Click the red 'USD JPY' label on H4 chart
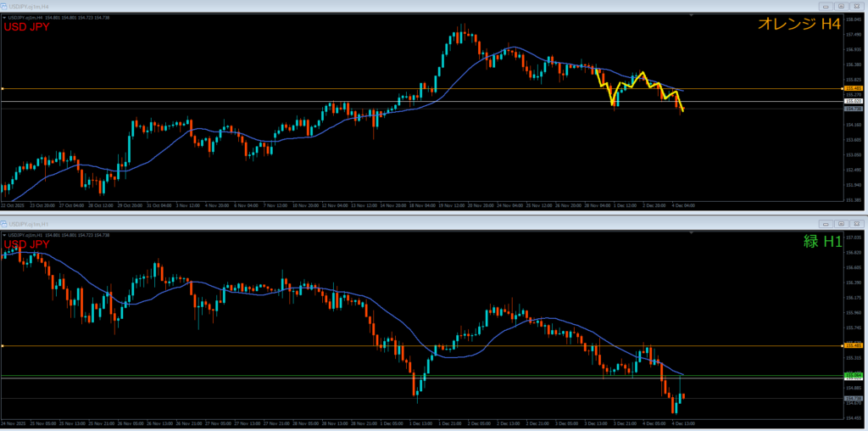 tap(27, 27)
